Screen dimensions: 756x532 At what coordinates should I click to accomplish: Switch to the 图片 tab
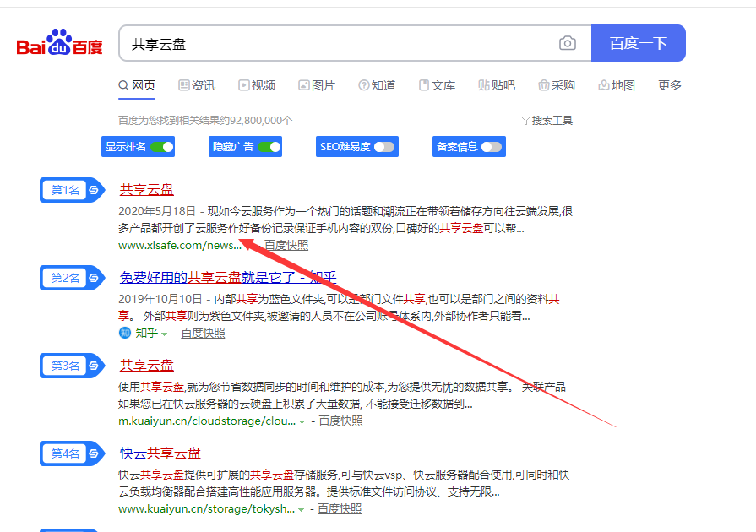tap(317, 86)
